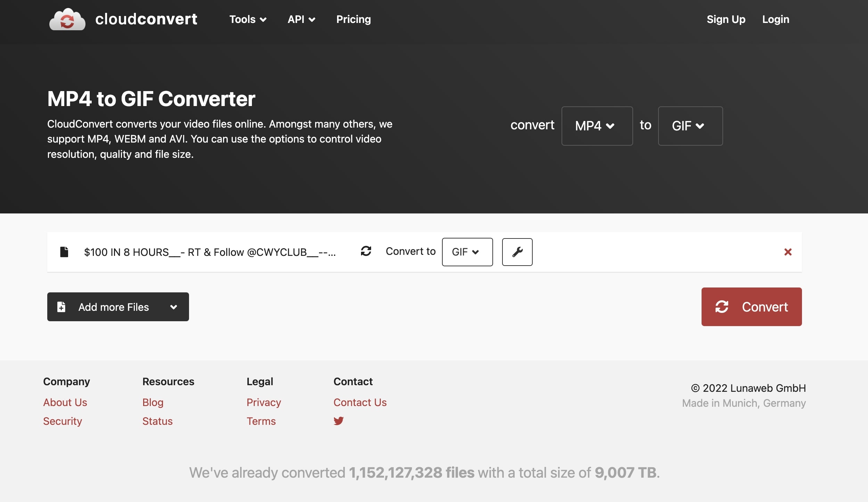Open the API menu
The image size is (868, 502).
pos(301,19)
